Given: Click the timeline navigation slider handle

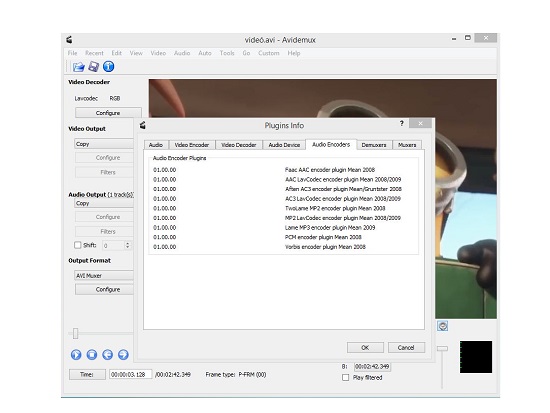Looking at the screenshot, I should [x=75, y=333].
